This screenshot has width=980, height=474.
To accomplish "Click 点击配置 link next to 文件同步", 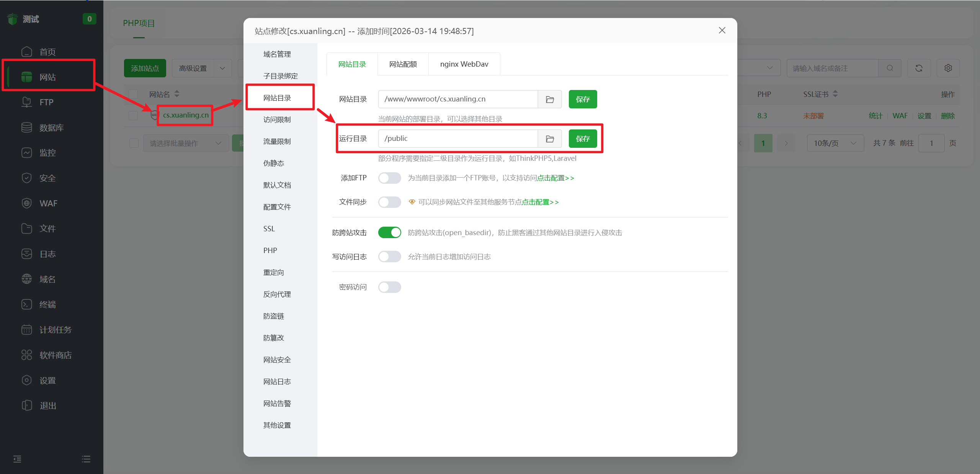I will (x=539, y=202).
